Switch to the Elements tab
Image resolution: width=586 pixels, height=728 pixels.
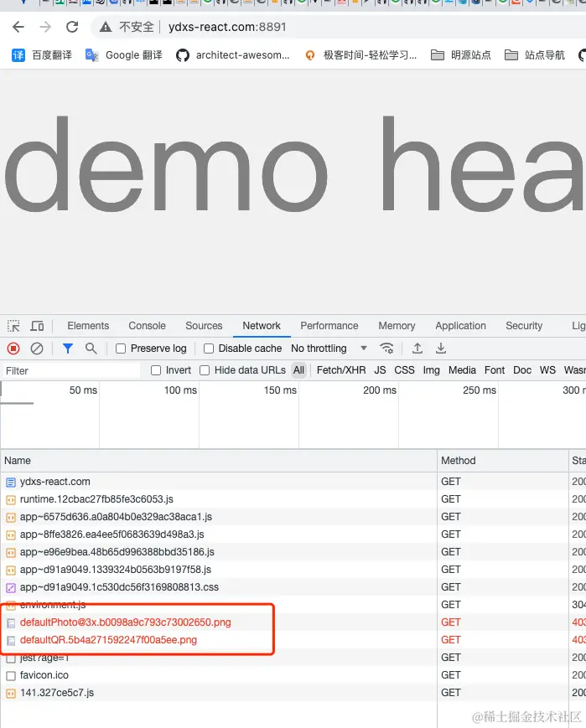pyautogui.click(x=88, y=326)
